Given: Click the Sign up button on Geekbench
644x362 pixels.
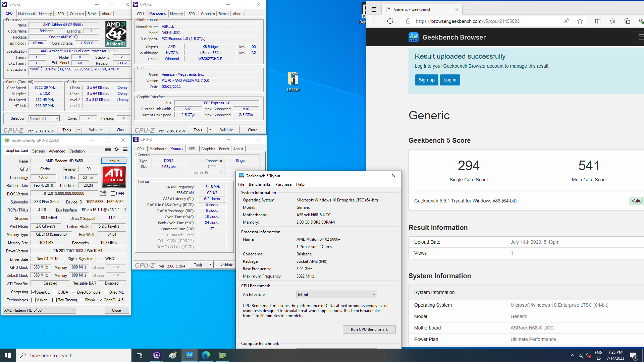Looking at the screenshot, I should point(426,80).
